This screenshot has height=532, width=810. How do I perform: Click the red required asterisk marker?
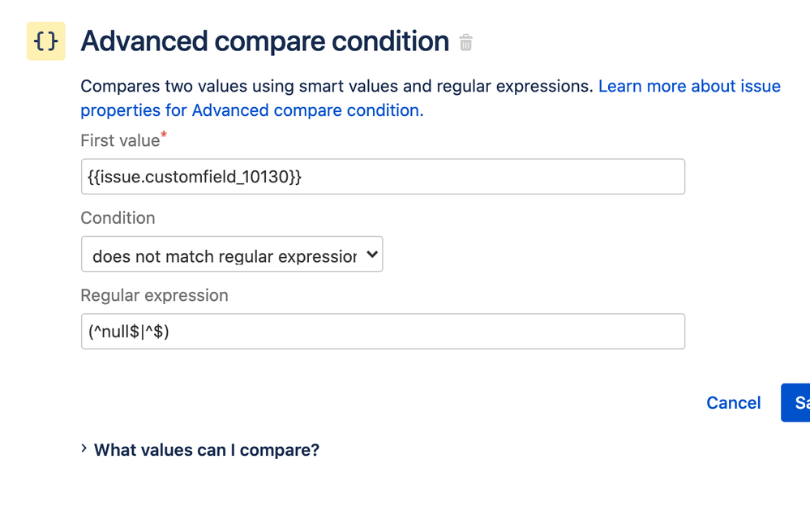164,135
